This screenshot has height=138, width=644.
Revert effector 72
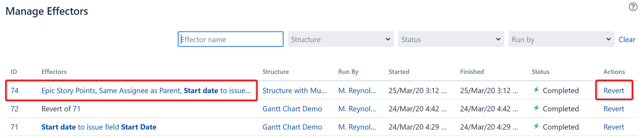614,109
